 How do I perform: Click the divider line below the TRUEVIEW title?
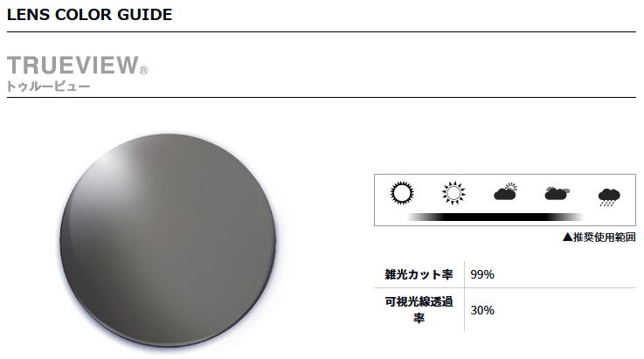click(x=322, y=97)
